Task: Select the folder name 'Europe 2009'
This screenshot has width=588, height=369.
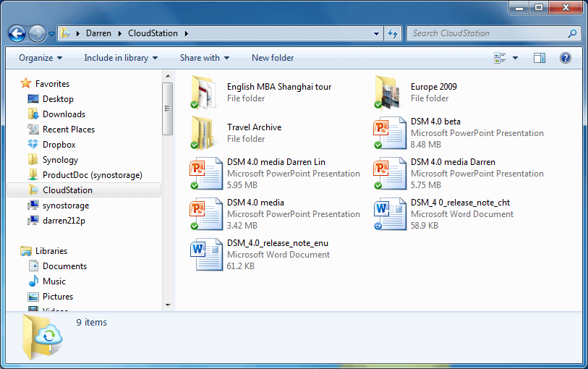Action: (x=433, y=87)
